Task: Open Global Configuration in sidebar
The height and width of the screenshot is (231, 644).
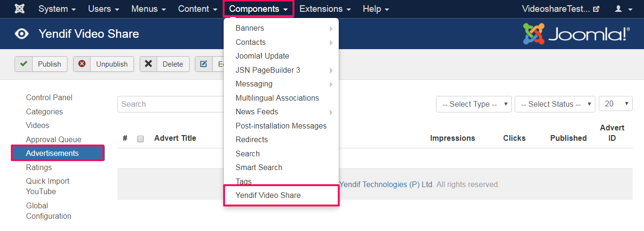Action: coord(49,211)
